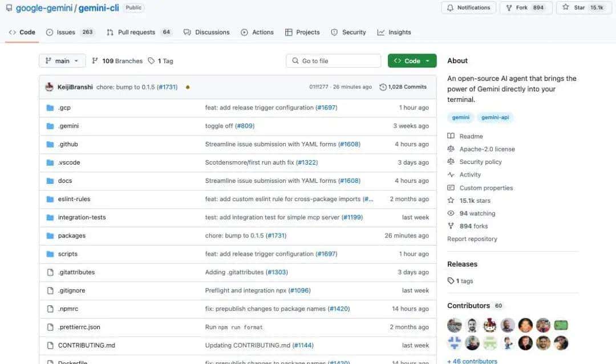This screenshot has width=616, height=364.
Task: Click the Fork button
Action: click(x=526, y=7)
